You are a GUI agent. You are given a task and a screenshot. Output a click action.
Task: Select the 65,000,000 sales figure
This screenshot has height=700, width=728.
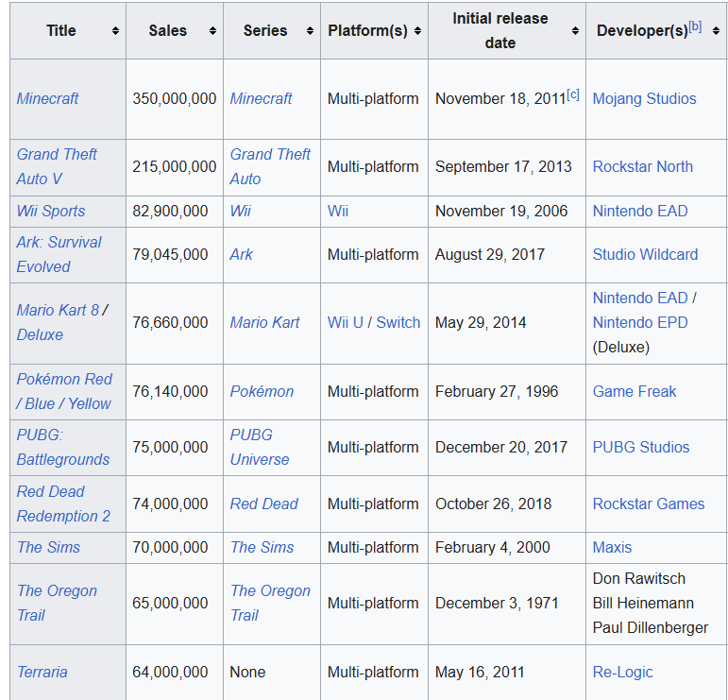(x=170, y=604)
